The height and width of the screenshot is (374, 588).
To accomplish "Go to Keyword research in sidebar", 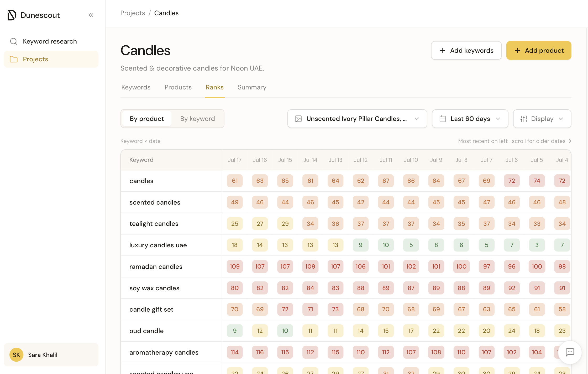I will 51,41.
